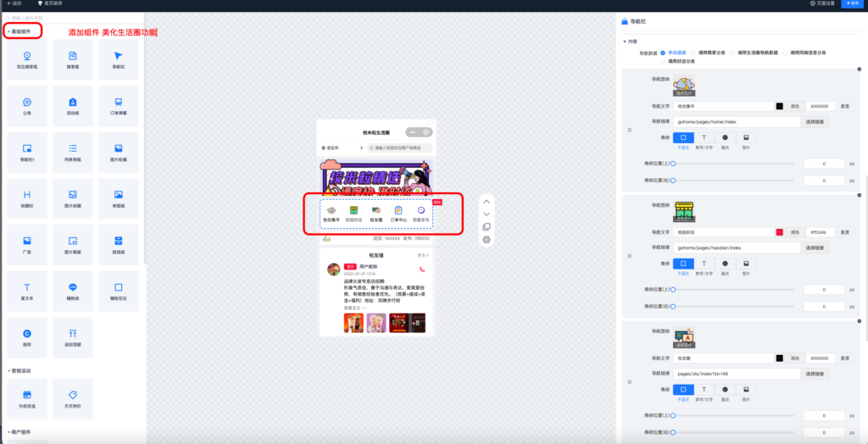The image size is (868, 444).
Task: Click the blue 发布 button
Action: click(x=851, y=3)
